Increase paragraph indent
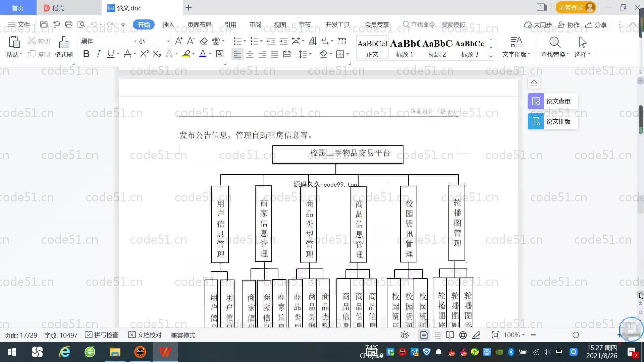Viewport: 644px width, 362px height. point(283,41)
